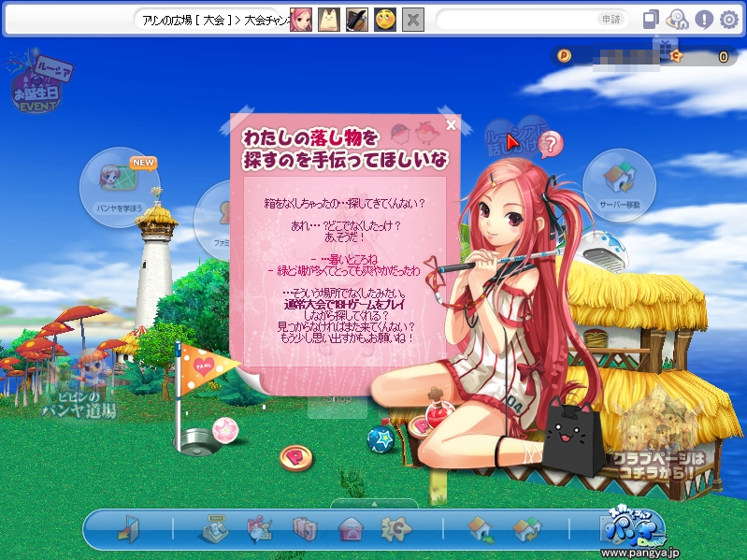
Task: Open the gift ribbon mail icon
Action: pos(259,528)
